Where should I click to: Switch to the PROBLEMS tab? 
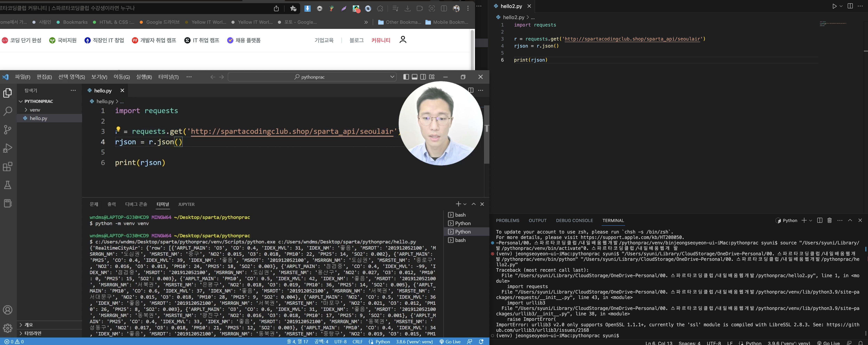[507, 220]
